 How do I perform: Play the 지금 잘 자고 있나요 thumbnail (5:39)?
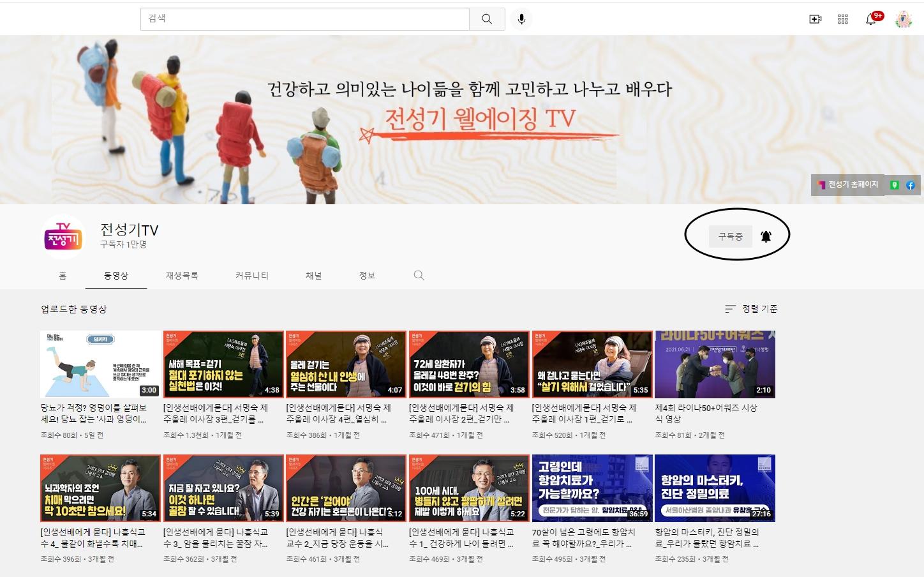(223, 488)
